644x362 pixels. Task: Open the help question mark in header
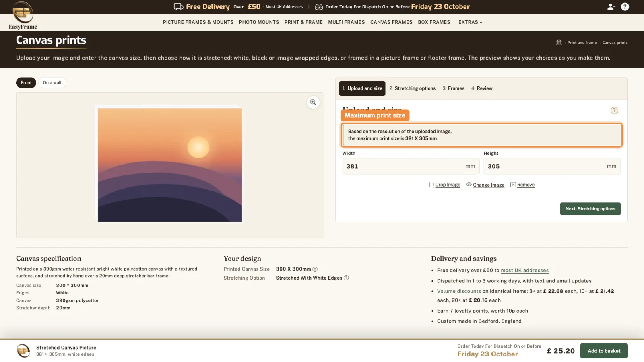(625, 7)
